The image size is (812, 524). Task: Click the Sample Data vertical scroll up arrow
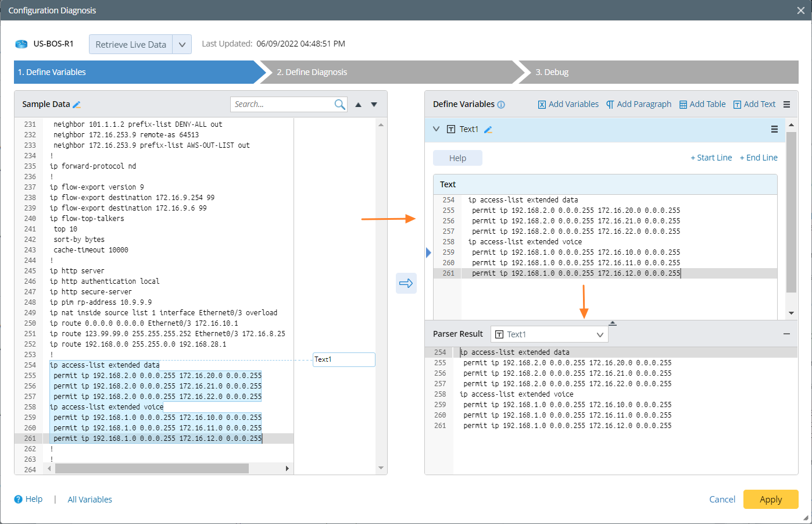(x=381, y=124)
